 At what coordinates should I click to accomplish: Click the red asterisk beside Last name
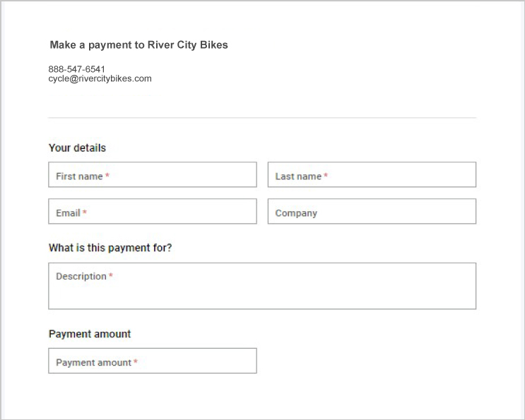[x=326, y=175]
